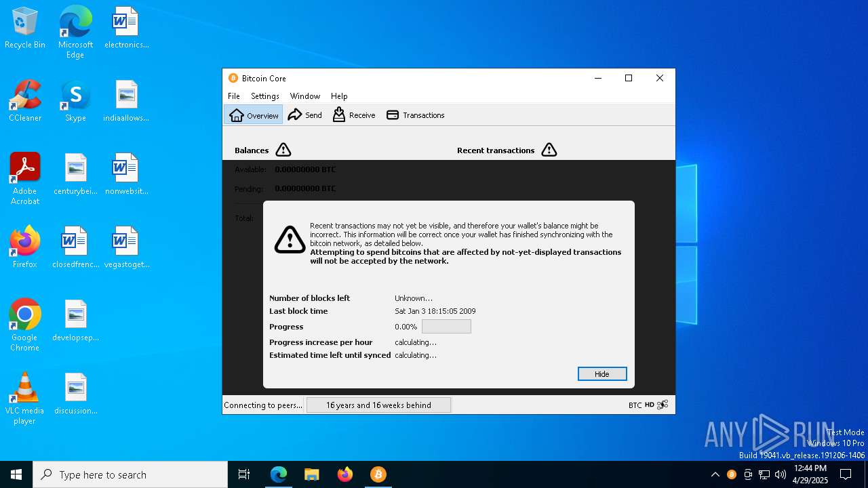Open Edge from the taskbar
The image size is (868, 488).
(x=279, y=474)
